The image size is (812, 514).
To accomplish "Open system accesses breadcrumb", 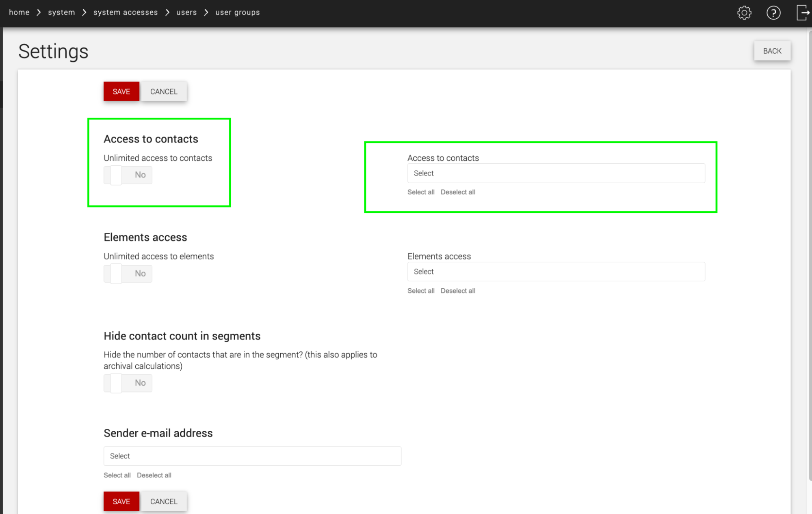I will (126, 12).
